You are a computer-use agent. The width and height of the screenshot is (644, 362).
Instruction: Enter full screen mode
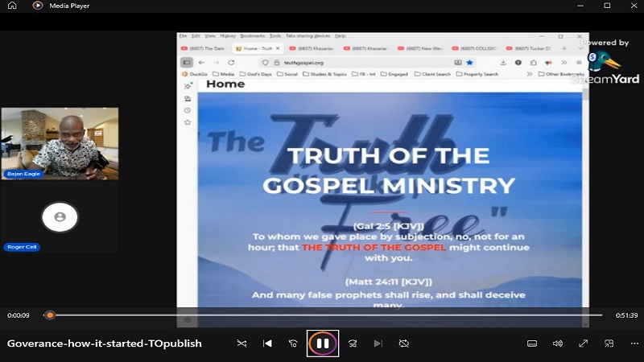coord(584,343)
